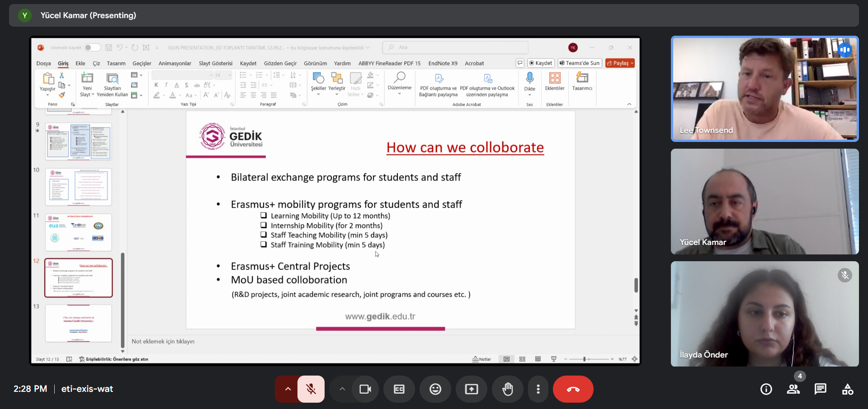Click the Kaydet record button near Paylaş
The image size is (868, 409).
point(541,63)
